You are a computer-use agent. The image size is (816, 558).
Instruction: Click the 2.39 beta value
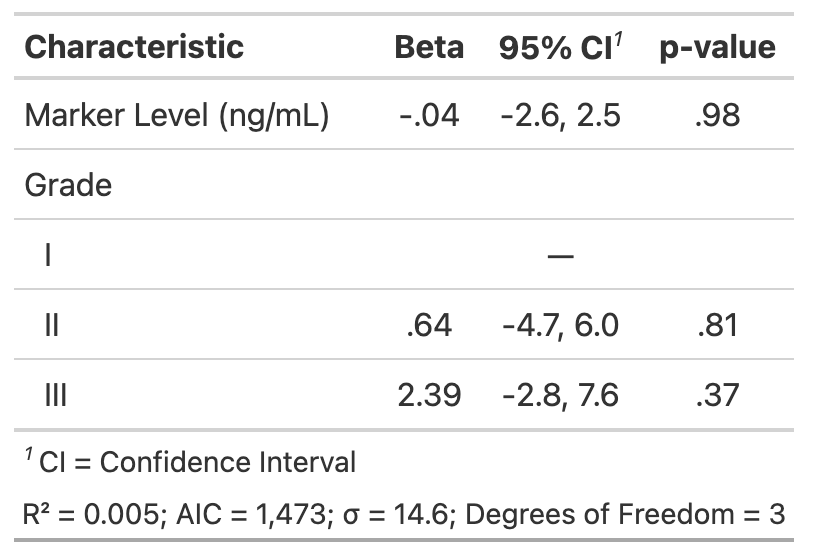click(x=429, y=395)
